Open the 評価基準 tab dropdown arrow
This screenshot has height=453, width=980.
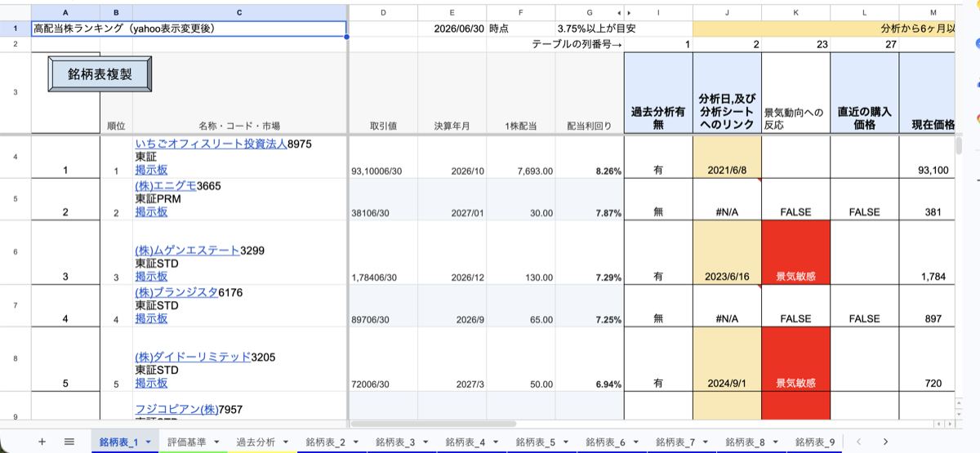click(215, 442)
